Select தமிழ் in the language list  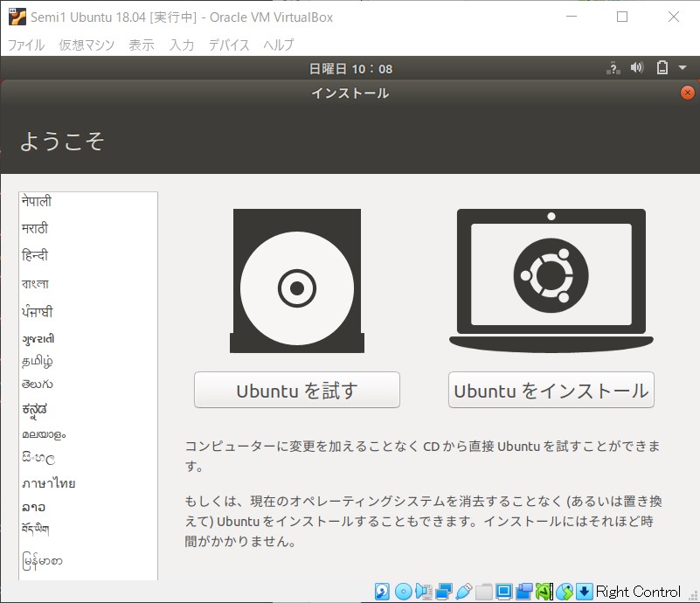(x=88, y=361)
